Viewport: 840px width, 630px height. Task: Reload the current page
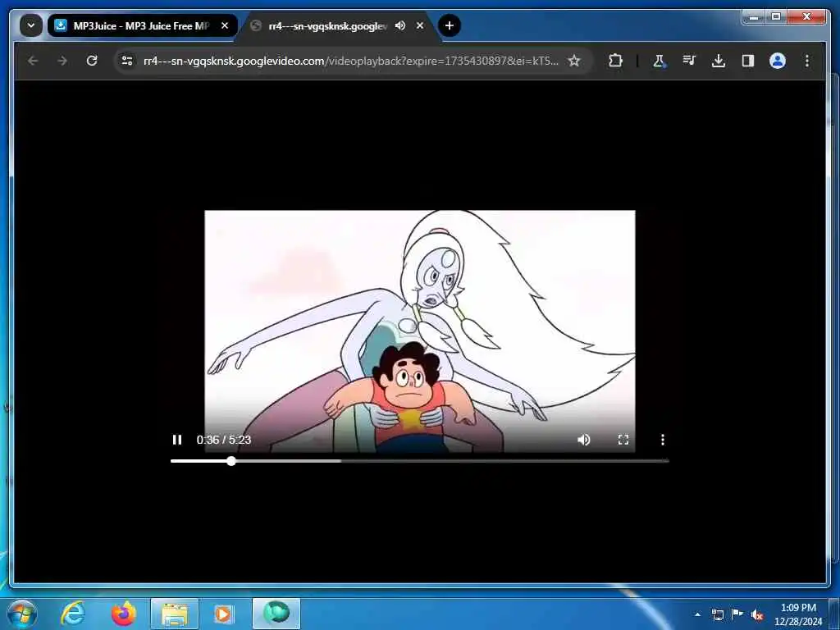click(92, 61)
